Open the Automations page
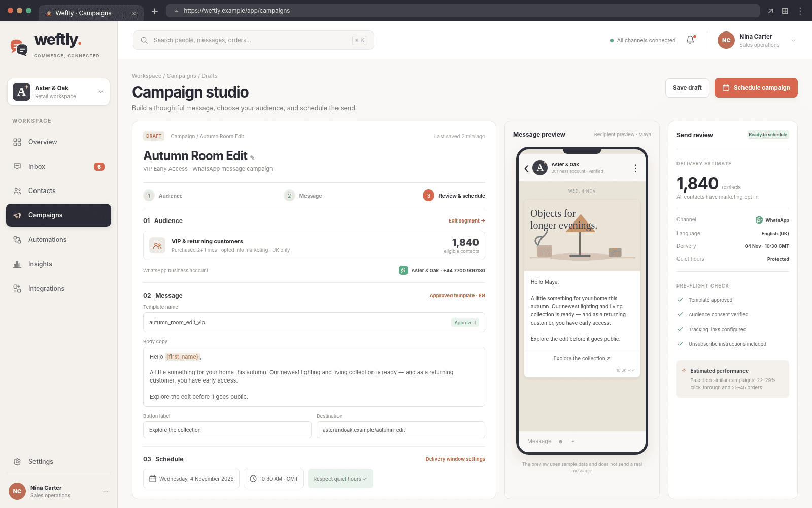The image size is (812, 508). point(59,240)
